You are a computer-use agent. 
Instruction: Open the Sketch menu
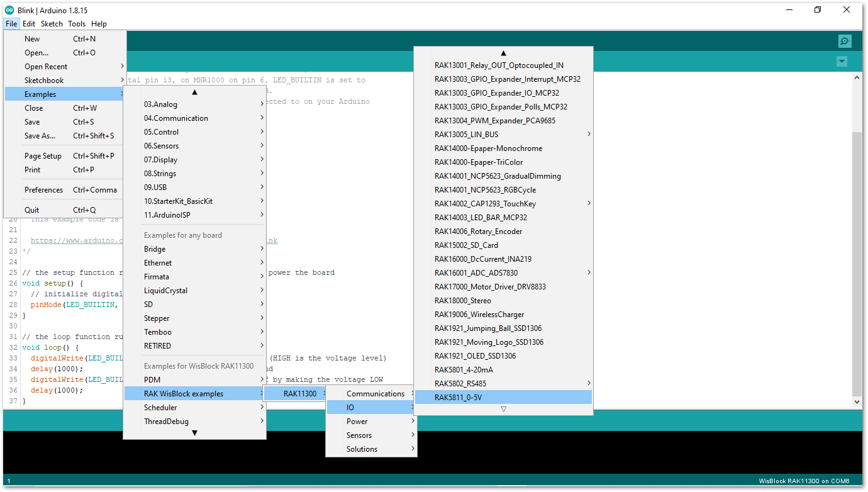point(52,24)
